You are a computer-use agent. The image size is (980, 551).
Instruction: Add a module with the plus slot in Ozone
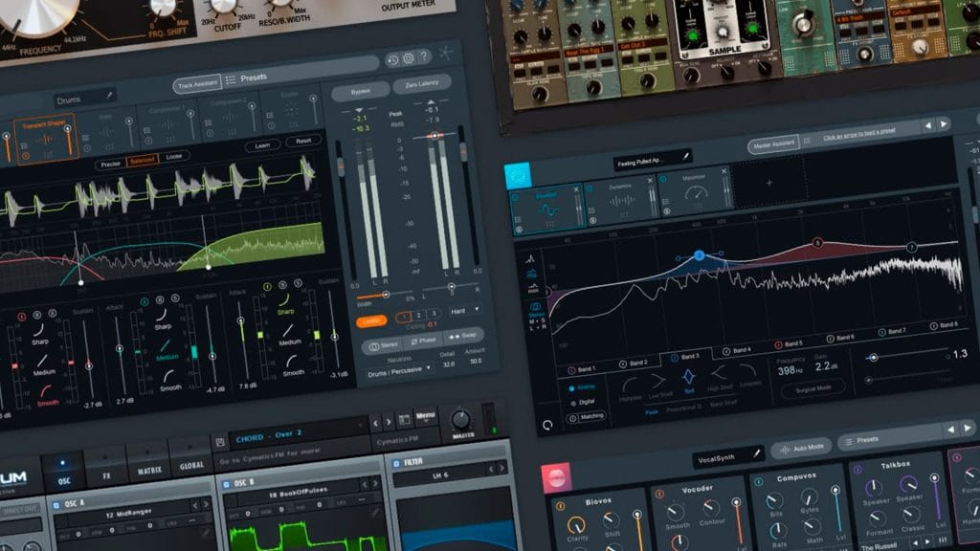point(768,183)
